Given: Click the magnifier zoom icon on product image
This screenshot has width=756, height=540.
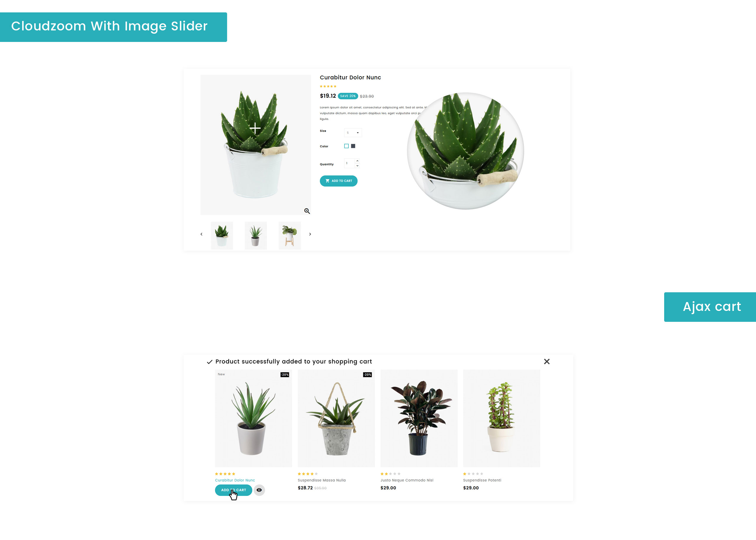Looking at the screenshot, I should click(307, 211).
